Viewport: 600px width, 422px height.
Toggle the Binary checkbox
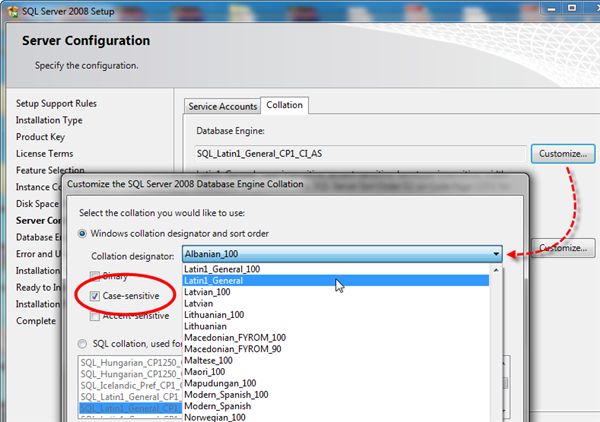click(95, 276)
